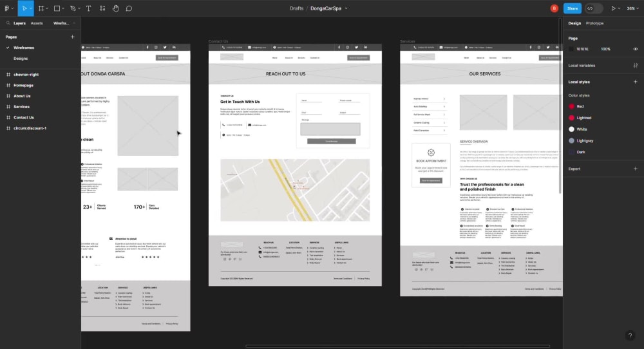Click the Dark color style swatch
644x349 pixels.
[571, 153]
